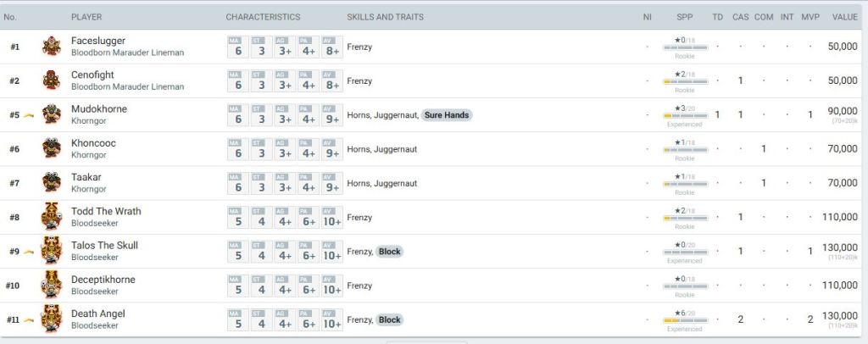This screenshot has width=868, height=344.
Task: Click Faceslugger's player portrait icon
Action: 52,47
